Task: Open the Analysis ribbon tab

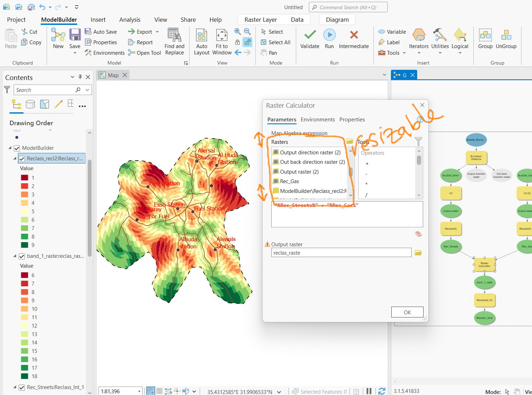Action: 129,20
